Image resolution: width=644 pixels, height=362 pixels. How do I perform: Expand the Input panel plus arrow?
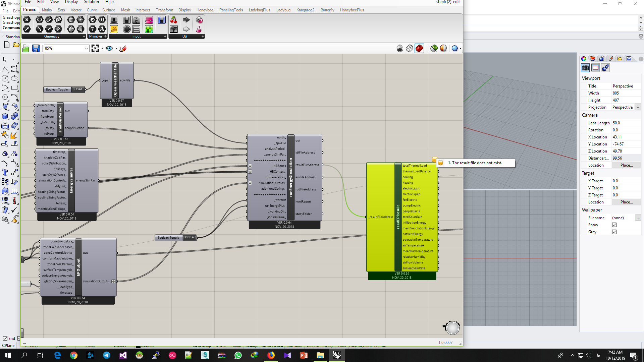pyautogui.click(x=165, y=37)
